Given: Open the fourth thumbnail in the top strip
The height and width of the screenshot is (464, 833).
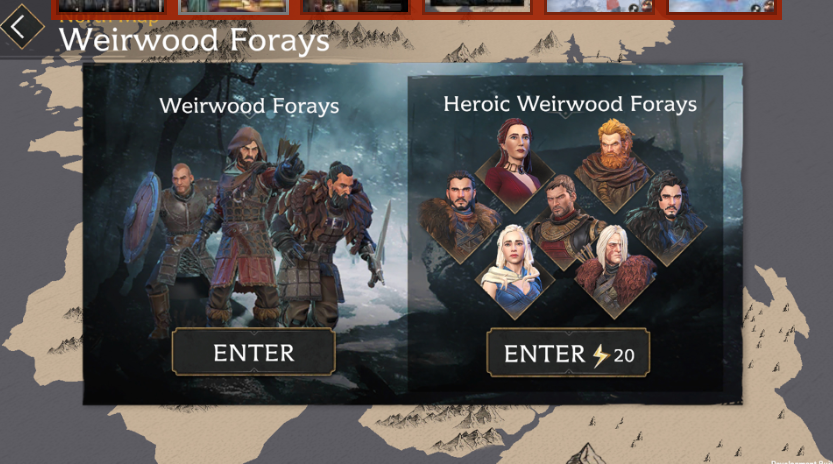Looking at the screenshot, I should click(x=478, y=6).
